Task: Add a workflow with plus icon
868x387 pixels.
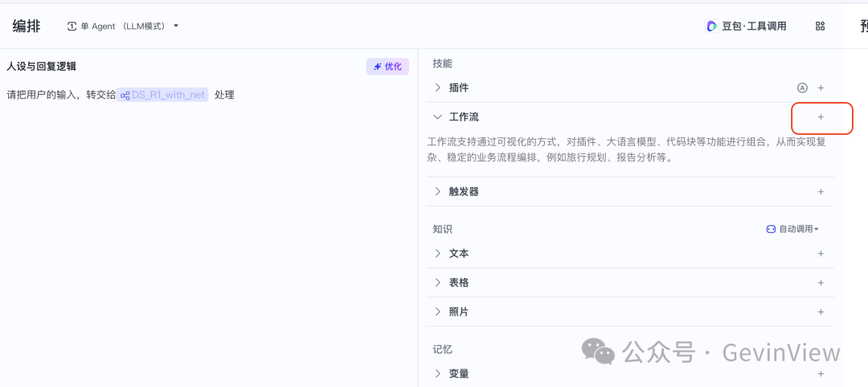Action: pos(821,117)
